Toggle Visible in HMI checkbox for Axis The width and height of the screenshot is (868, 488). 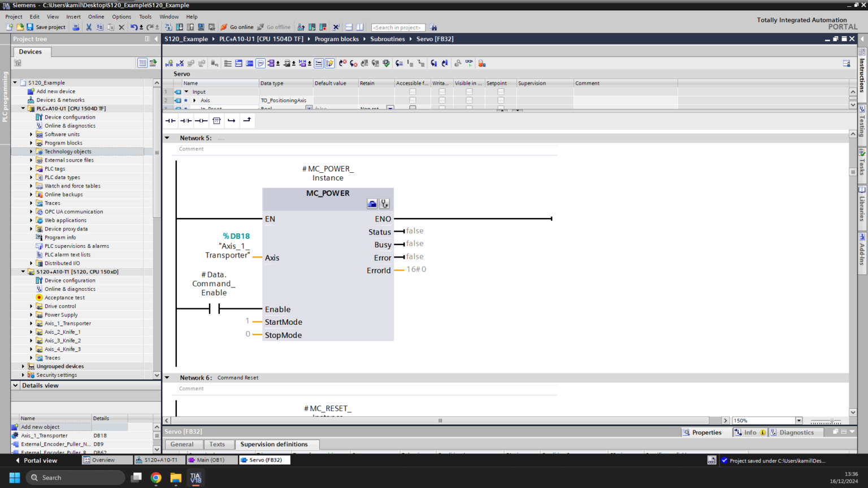pyautogui.click(x=468, y=101)
